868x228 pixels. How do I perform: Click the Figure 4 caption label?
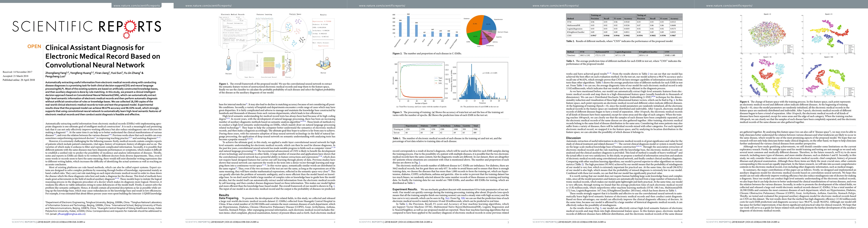tap(745, 101)
